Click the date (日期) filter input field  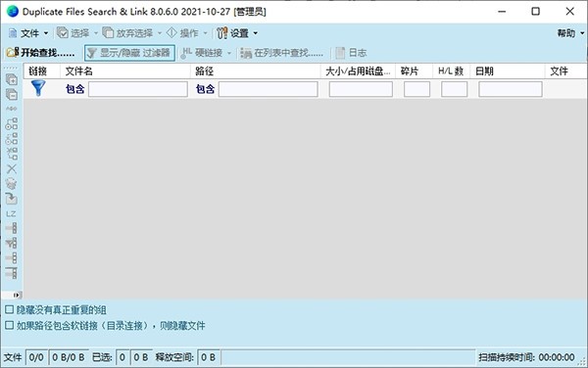pos(511,89)
